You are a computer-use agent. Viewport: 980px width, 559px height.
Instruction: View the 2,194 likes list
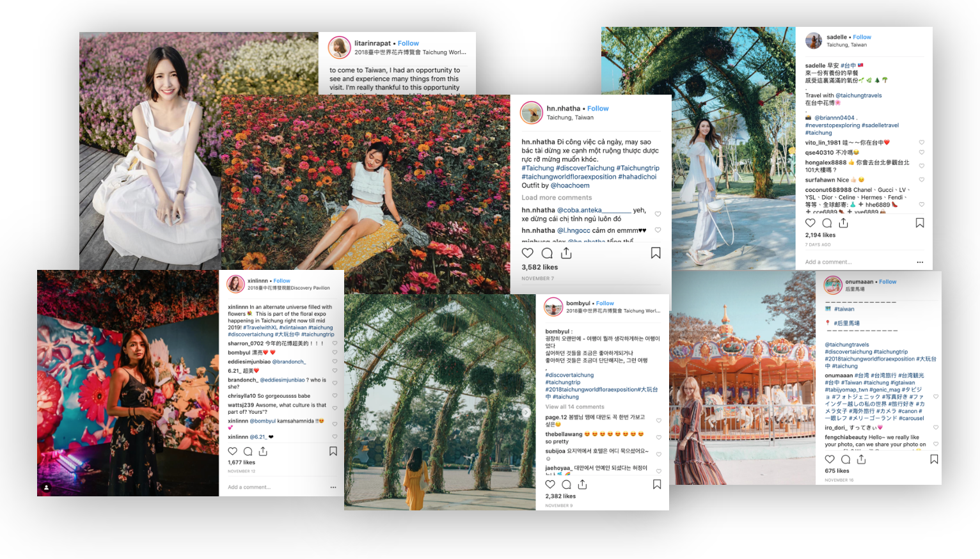pyautogui.click(x=820, y=235)
